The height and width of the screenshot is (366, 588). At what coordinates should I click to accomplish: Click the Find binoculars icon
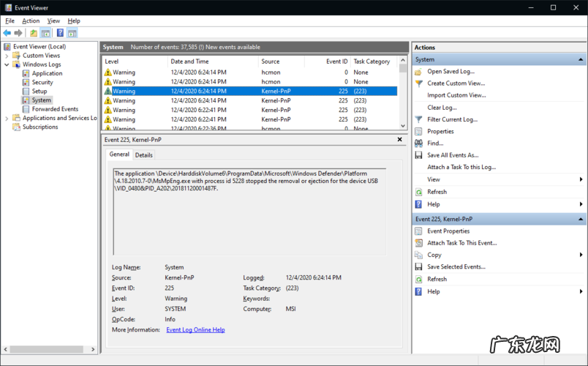pyautogui.click(x=418, y=143)
